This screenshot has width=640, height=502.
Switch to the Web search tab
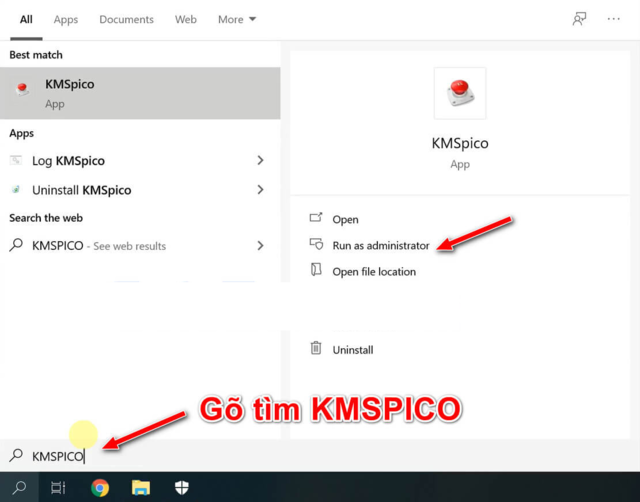click(x=186, y=20)
